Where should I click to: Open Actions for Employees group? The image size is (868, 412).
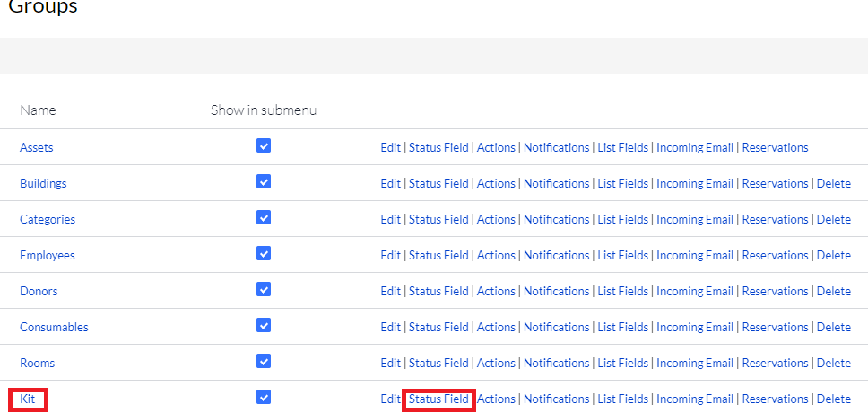[x=496, y=256]
